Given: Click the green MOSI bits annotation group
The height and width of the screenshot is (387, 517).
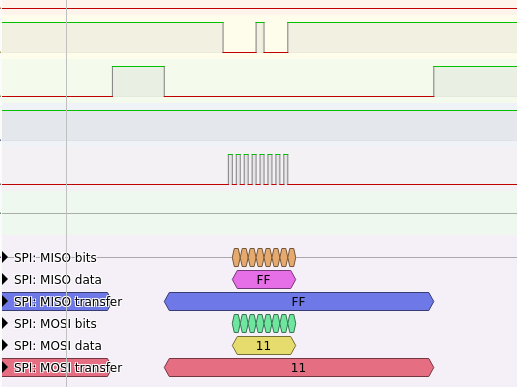Looking at the screenshot, I should [x=264, y=323].
